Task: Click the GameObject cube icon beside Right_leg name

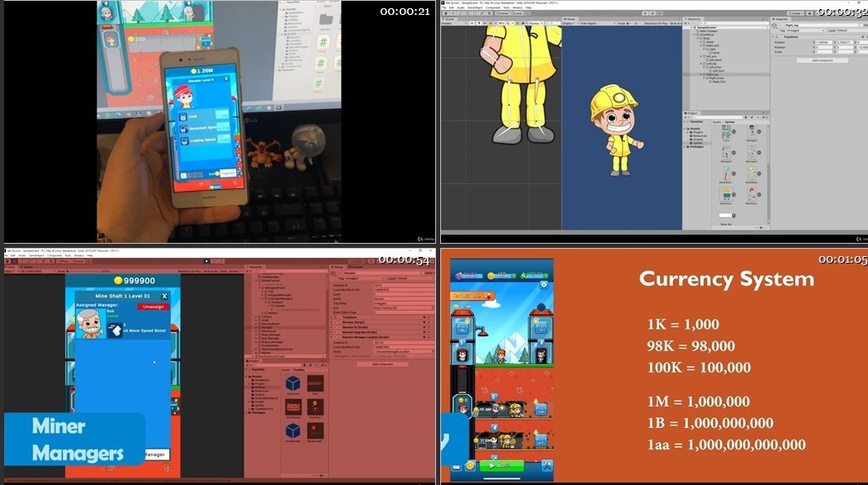Action: [775, 26]
